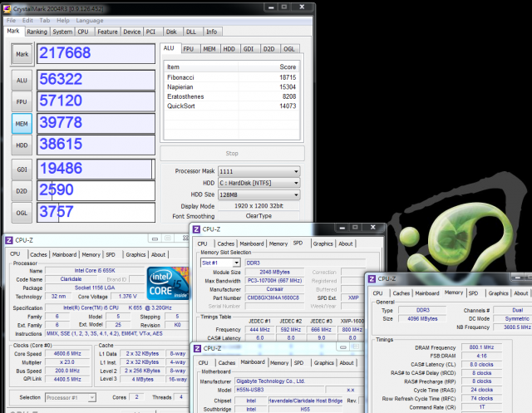
Task: Click the highlighted MEM benchmark button
Action: (22, 124)
